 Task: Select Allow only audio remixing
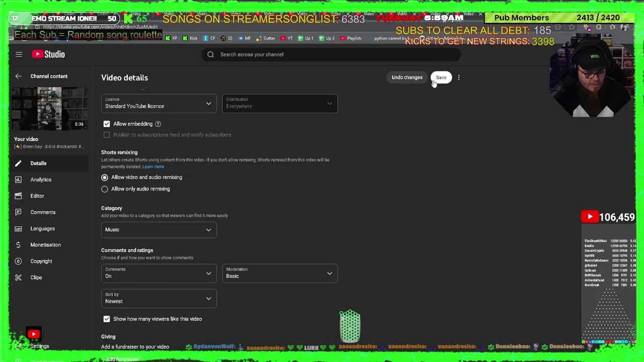pyautogui.click(x=105, y=189)
